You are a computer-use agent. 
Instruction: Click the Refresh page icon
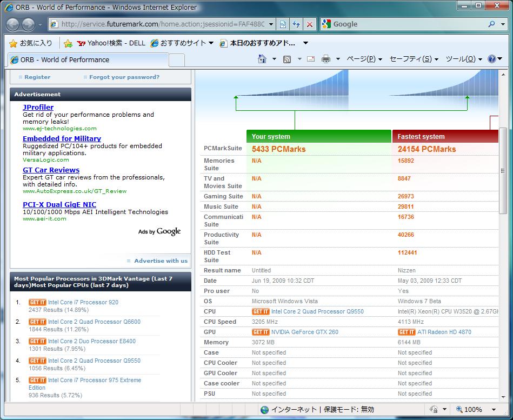click(296, 24)
